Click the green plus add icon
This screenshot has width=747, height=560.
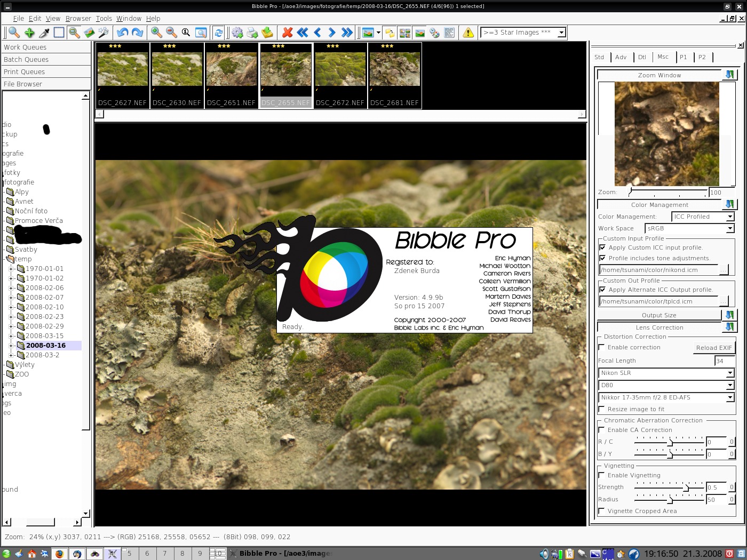coord(29,33)
